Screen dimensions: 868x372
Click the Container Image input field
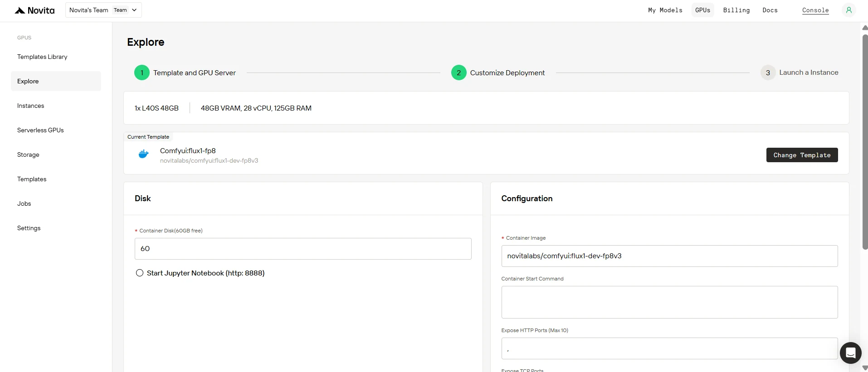669,256
